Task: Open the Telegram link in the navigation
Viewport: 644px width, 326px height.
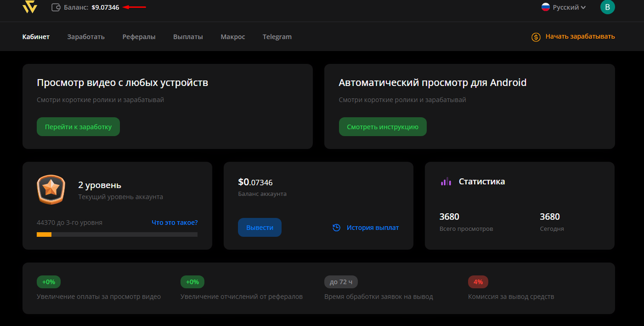Action: [x=277, y=37]
